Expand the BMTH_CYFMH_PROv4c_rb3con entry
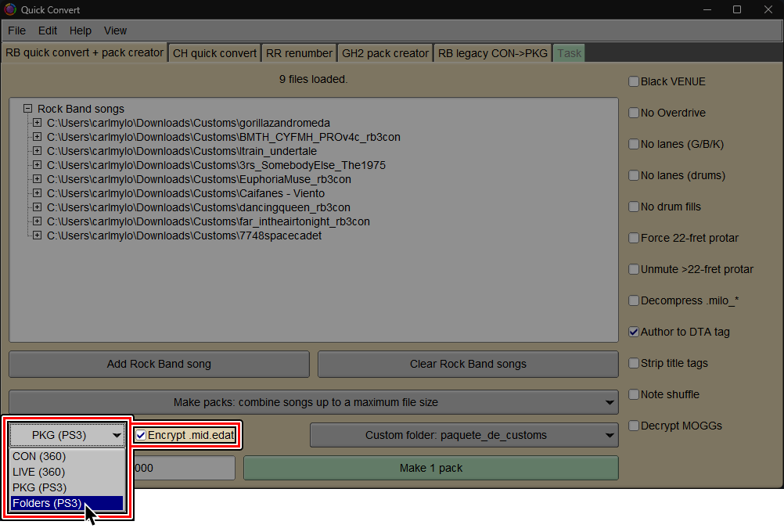 (37, 136)
